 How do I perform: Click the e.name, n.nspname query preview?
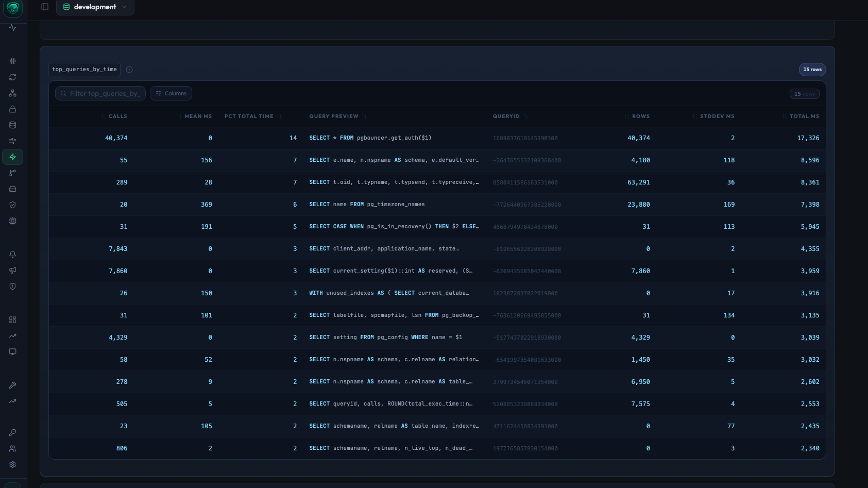point(394,160)
